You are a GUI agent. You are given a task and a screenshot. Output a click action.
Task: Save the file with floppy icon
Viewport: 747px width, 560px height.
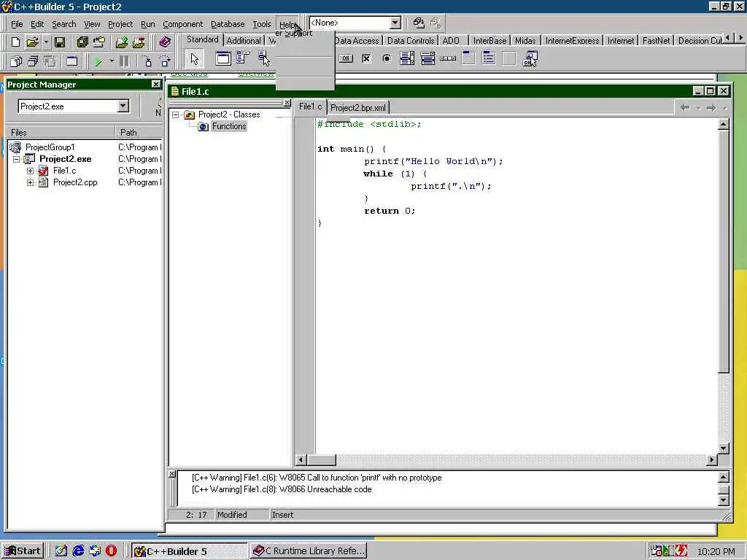point(60,42)
